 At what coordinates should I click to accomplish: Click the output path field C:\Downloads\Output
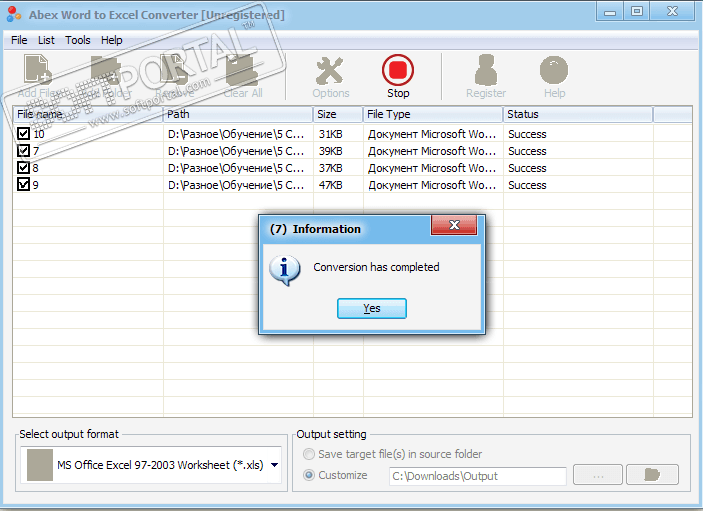[x=477, y=476]
